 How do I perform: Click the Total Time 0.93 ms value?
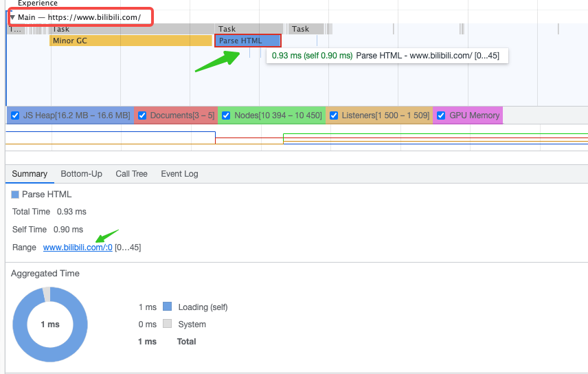71,212
